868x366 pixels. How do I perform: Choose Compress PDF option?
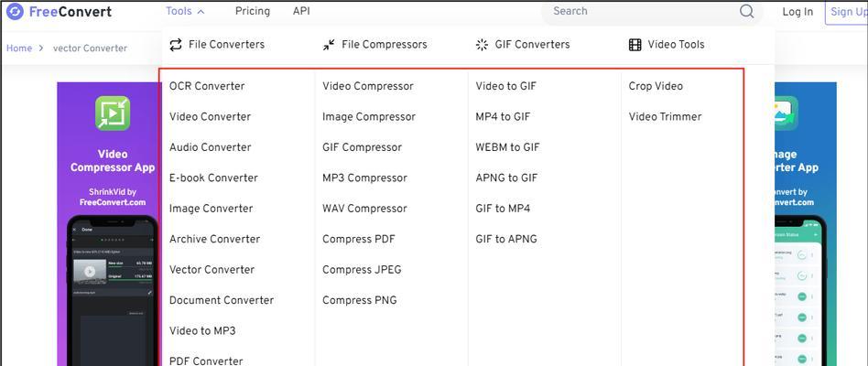click(x=359, y=240)
